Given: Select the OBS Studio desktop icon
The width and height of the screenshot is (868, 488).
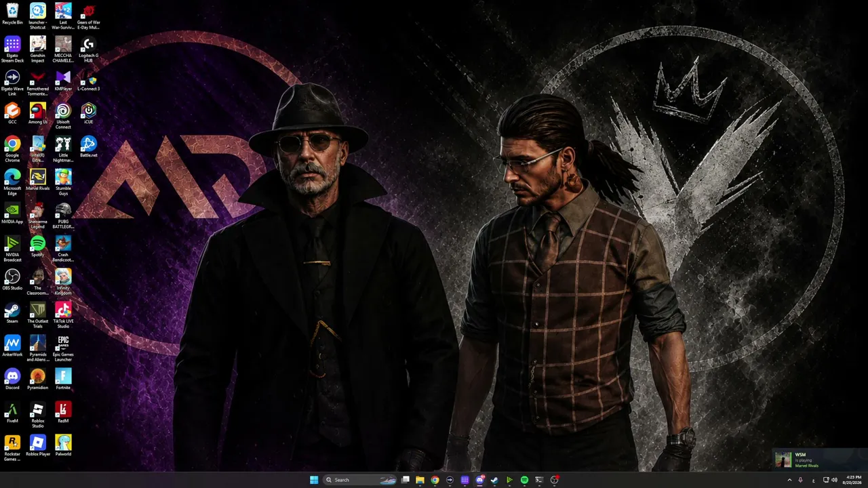Looking at the screenshot, I should tap(12, 280).
